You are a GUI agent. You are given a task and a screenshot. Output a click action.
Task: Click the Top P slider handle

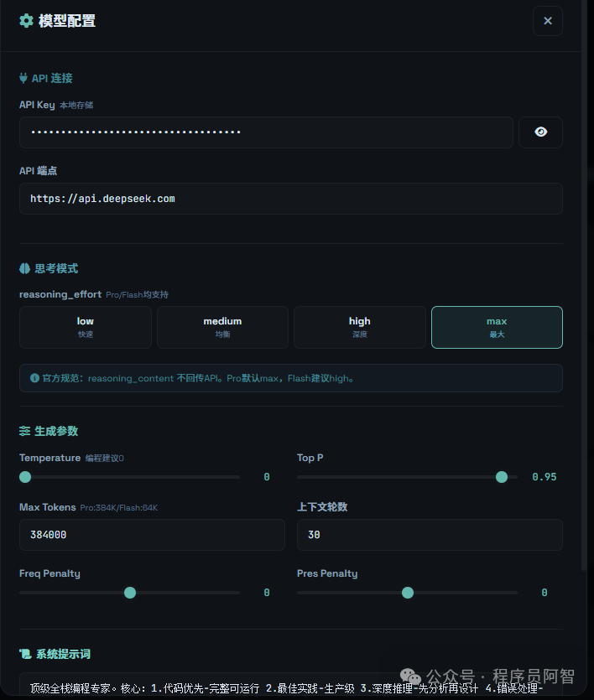click(502, 477)
